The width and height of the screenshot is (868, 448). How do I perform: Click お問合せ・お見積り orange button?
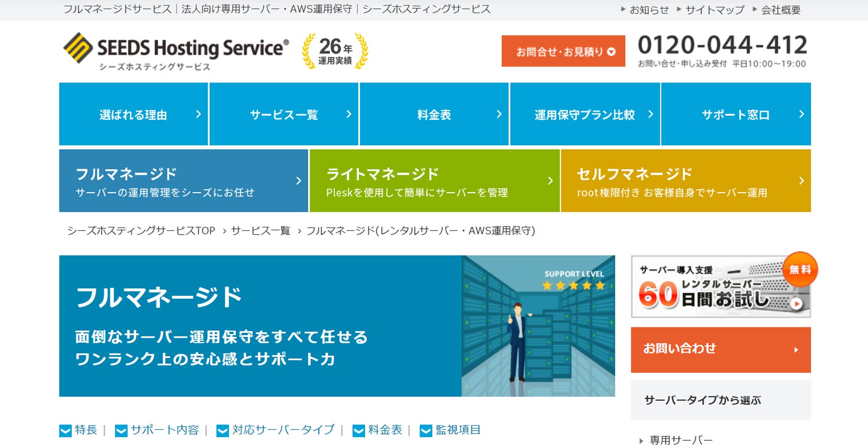563,51
